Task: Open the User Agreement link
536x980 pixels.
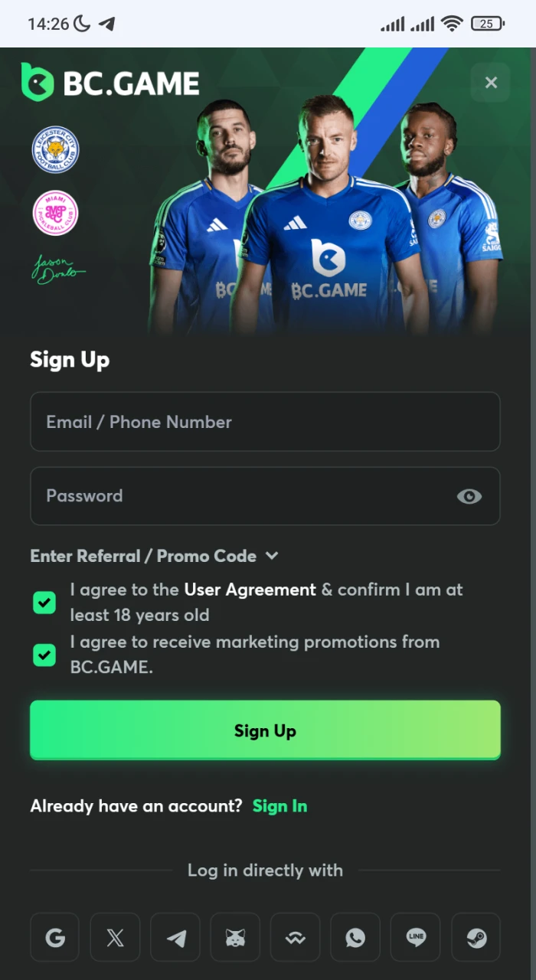Action: point(250,590)
